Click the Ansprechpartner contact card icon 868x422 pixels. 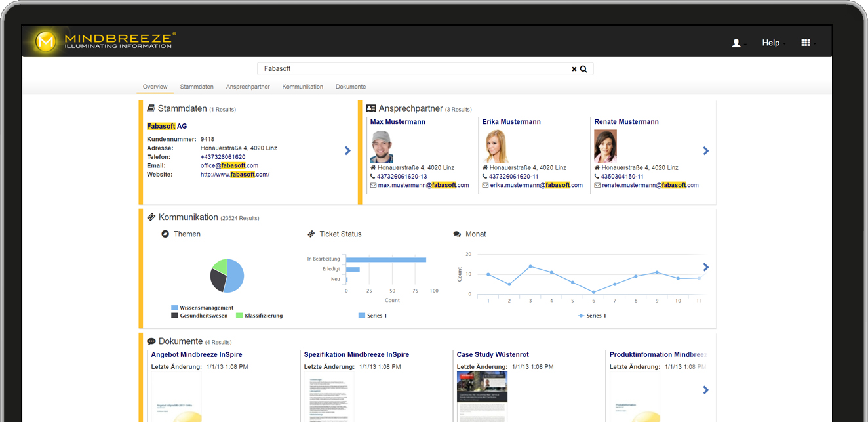click(371, 108)
